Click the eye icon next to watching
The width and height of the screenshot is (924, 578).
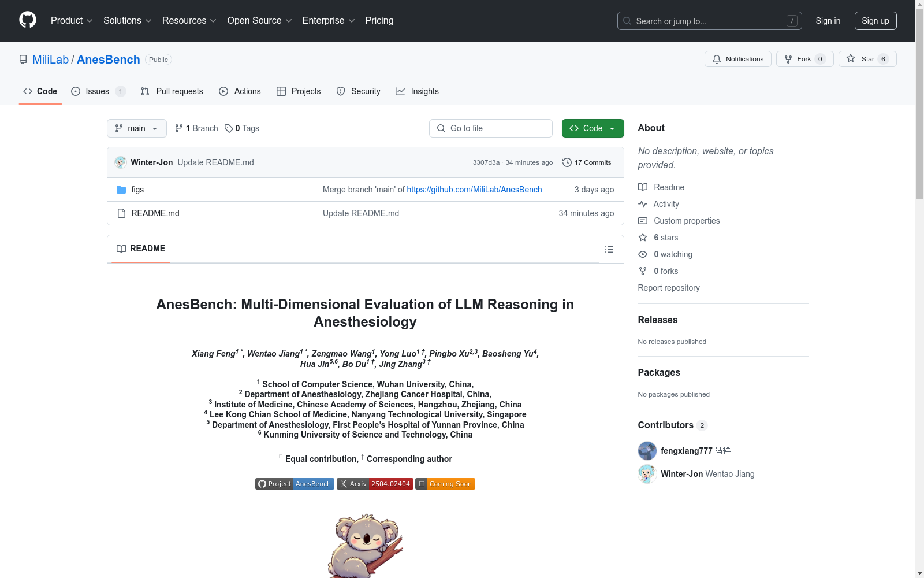(x=643, y=254)
